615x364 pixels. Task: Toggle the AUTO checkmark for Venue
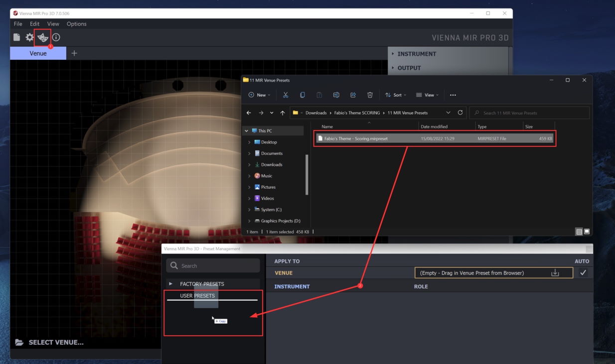[583, 273]
